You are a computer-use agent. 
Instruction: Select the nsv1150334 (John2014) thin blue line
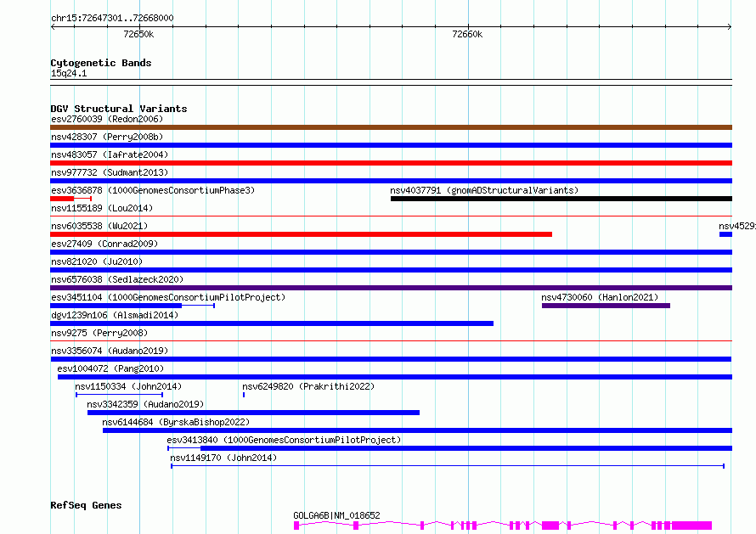click(119, 395)
